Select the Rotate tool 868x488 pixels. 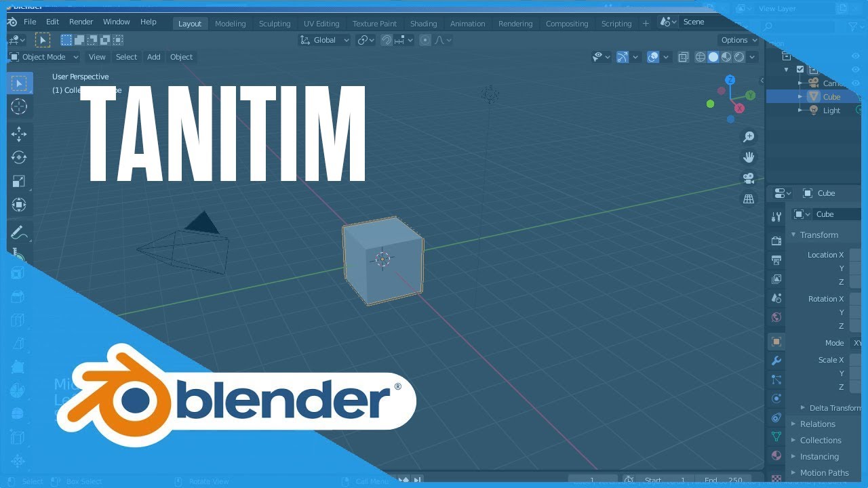tap(19, 157)
